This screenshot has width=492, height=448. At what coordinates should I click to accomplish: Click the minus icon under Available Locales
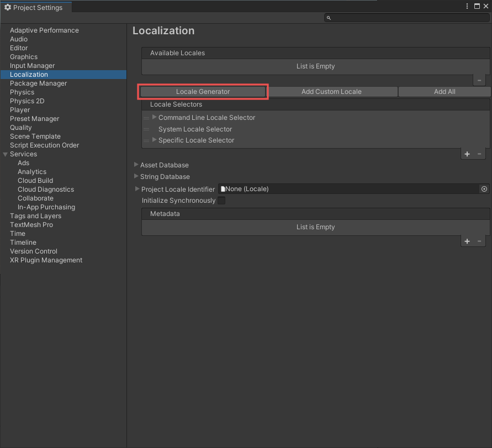[479, 80]
